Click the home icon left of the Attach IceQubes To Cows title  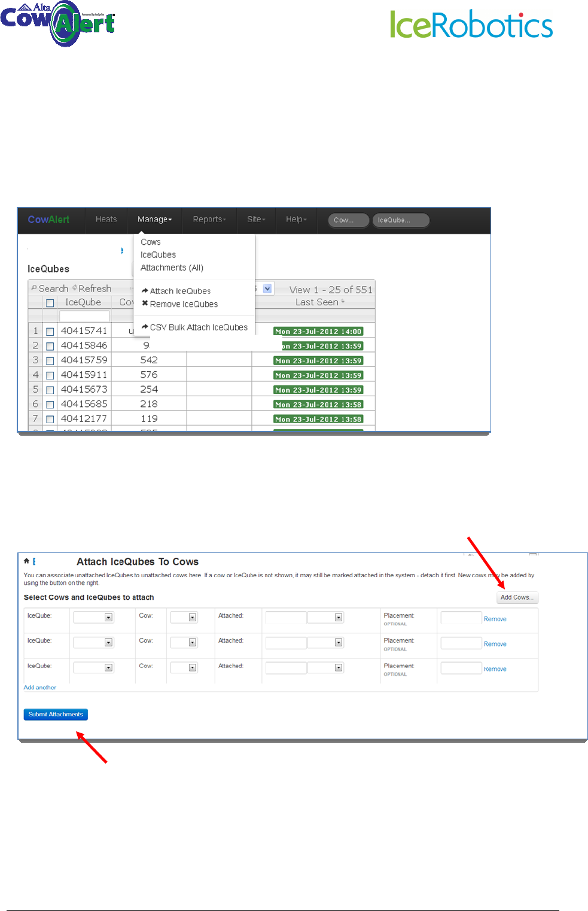(x=26, y=561)
